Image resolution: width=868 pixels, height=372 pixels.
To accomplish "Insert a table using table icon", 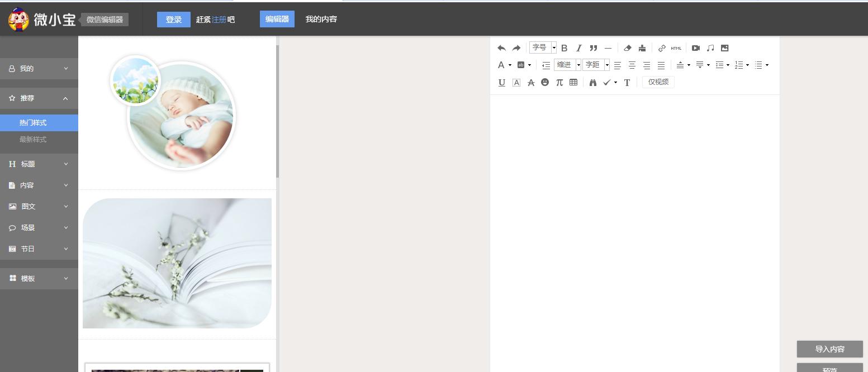I will [x=573, y=82].
